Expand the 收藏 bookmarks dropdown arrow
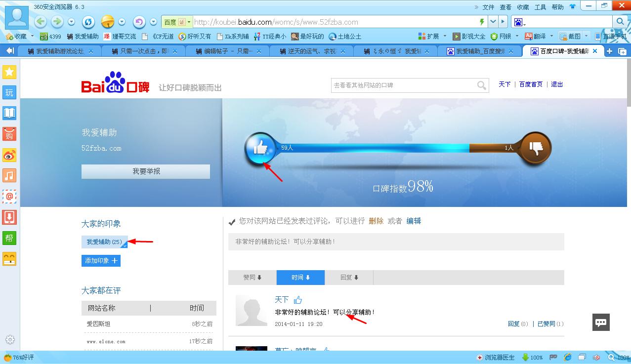This screenshot has height=364, width=631. [33, 36]
